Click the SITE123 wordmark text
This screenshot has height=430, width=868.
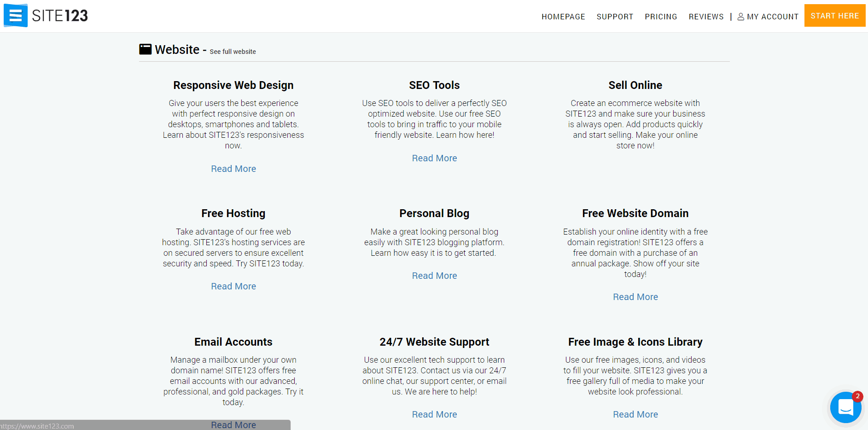[60, 16]
